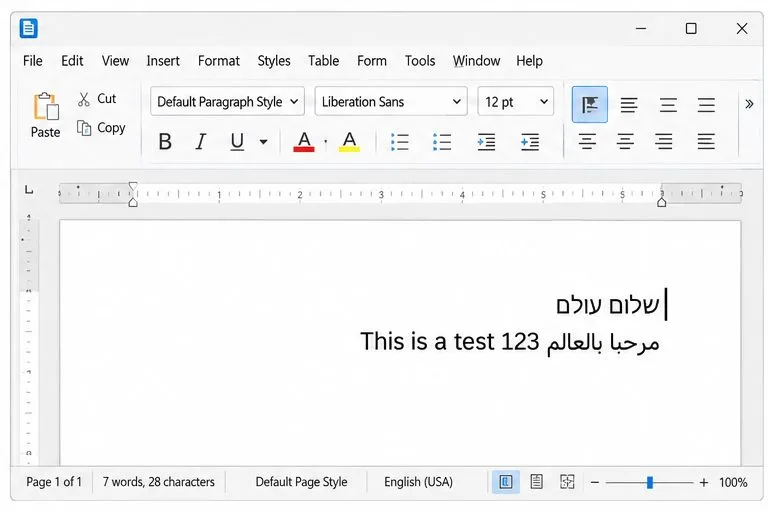Viewport: 768px width, 512px height.
Task: Click the right indent marker on the ruler
Action: click(x=662, y=202)
